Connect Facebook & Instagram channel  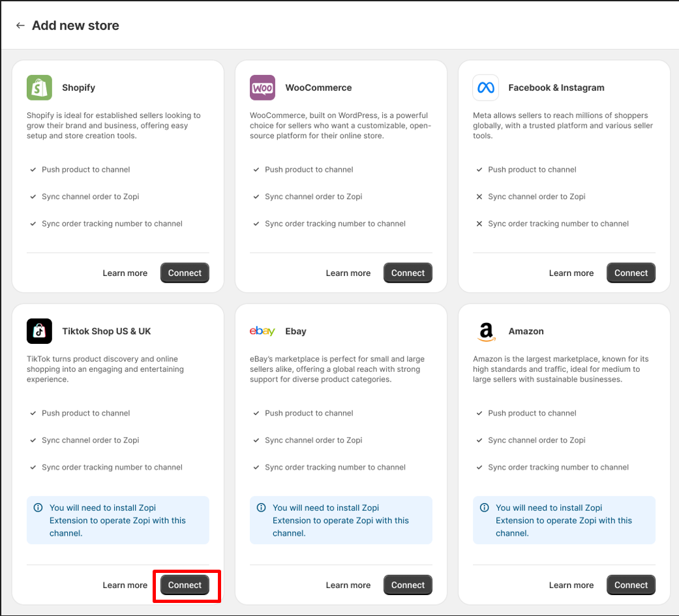click(x=631, y=273)
